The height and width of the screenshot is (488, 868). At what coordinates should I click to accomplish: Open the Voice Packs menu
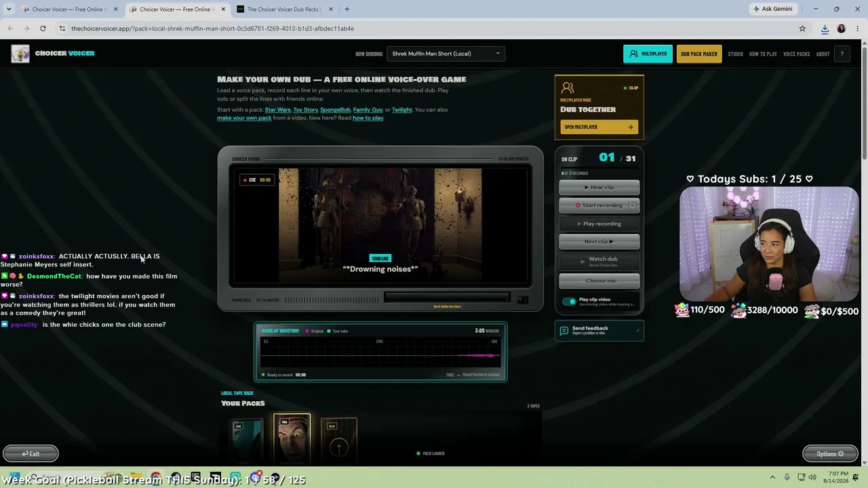coord(796,54)
